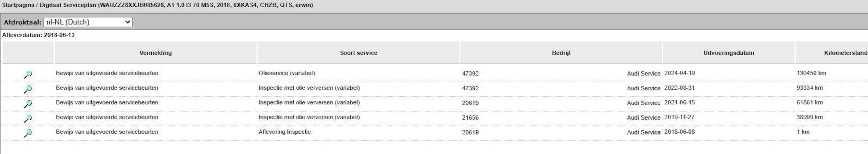Click the Soort service column header

(358, 53)
